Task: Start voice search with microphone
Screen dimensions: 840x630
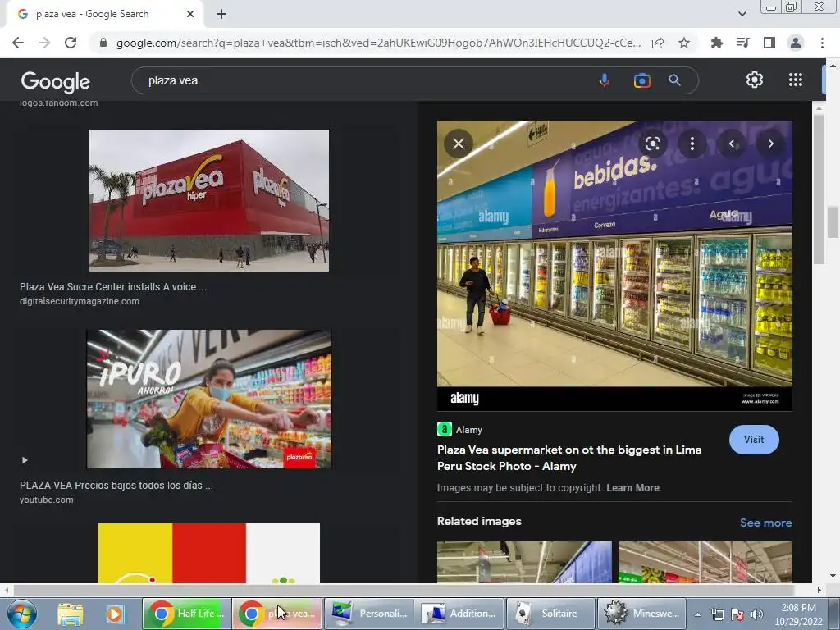Action: pyautogui.click(x=605, y=80)
